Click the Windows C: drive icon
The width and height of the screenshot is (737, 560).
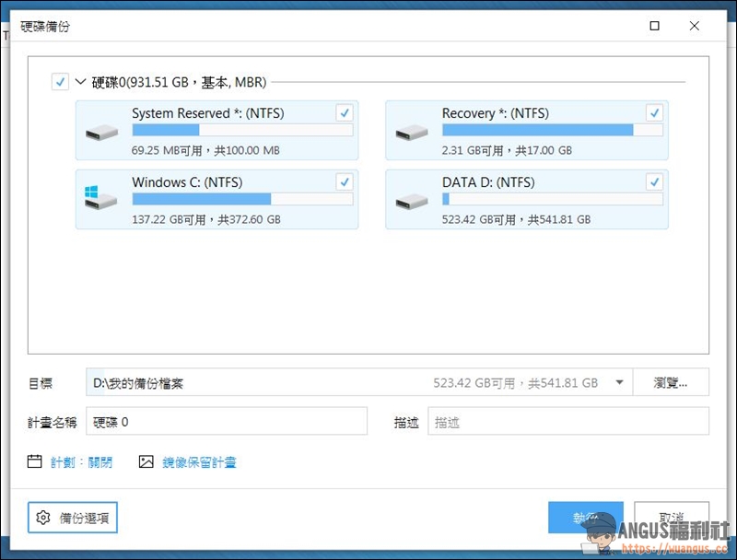[x=101, y=200]
